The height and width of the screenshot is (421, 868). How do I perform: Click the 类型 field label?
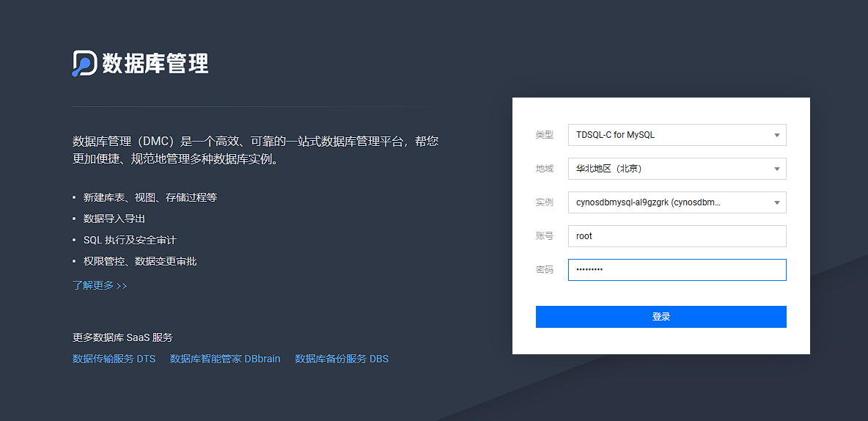point(544,135)
